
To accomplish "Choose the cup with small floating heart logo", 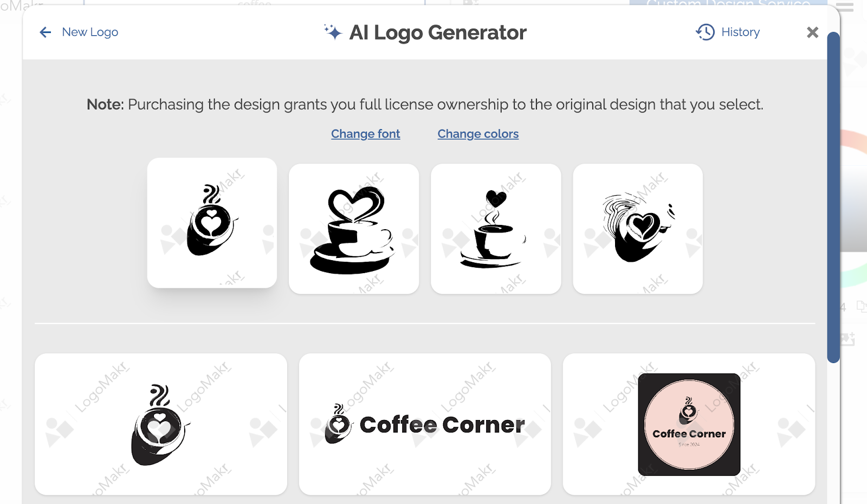I will pyautogui.click(x=496, y=229).
